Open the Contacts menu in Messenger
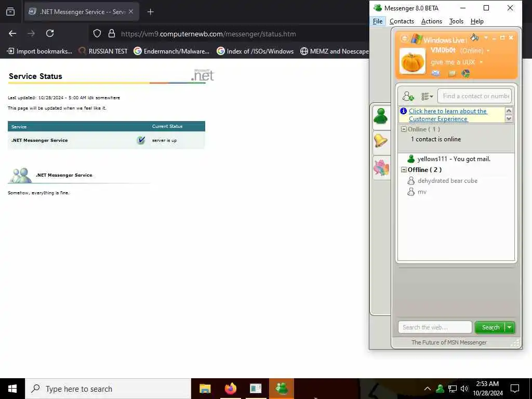Image resolution: width=532 pixels, height=399 pixels. tap(402, 21)
